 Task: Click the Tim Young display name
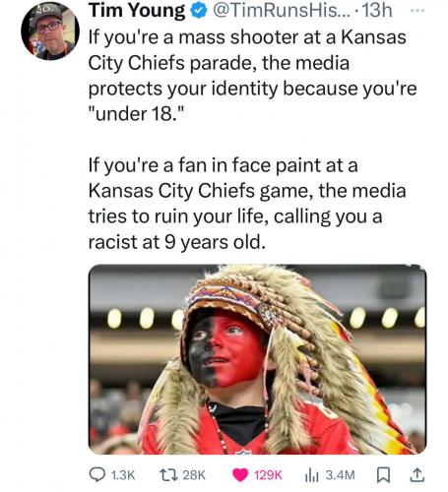click(137, 10)
